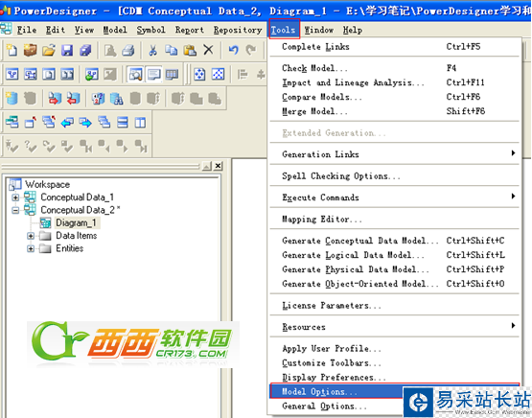The image size is (532, 418).
Task: Click the Copy icon
Action: click(172, 50)
